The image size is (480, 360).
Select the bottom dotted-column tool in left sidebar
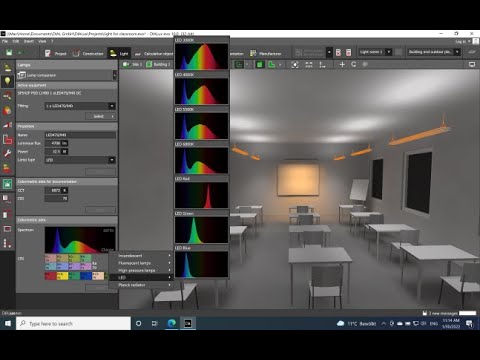click(x=7, y=243)
